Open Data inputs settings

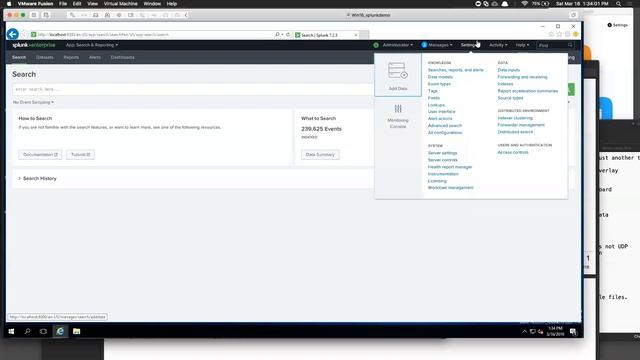coord(509,70)
